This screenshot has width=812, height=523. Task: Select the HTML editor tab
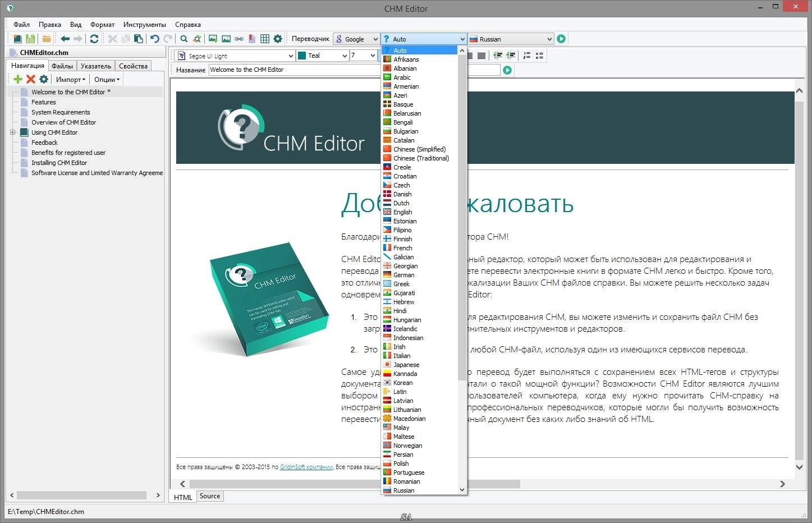183,497
